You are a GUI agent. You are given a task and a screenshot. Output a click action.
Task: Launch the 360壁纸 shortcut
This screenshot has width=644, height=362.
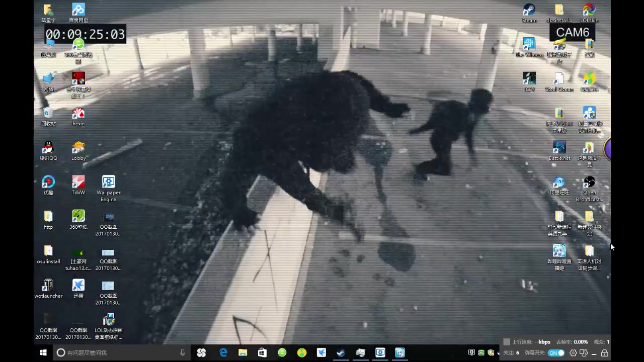78,220
